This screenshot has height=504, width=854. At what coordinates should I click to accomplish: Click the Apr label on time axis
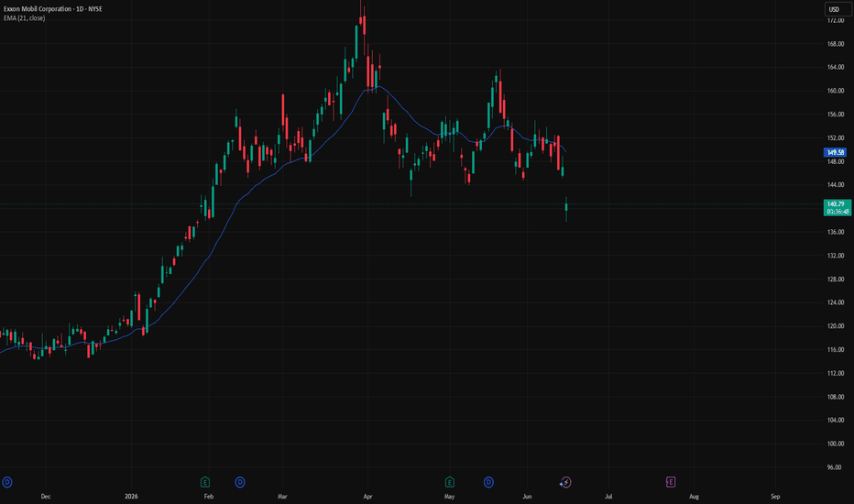(x=367, y=497)
